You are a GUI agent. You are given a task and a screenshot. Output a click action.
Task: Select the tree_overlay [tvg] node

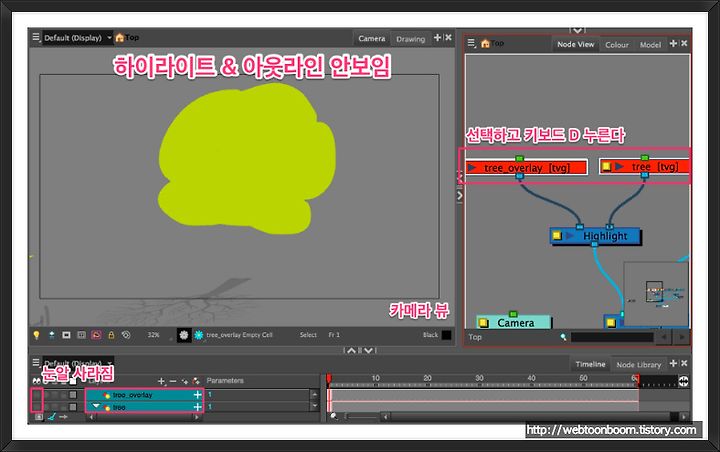(x=526, y=168)
